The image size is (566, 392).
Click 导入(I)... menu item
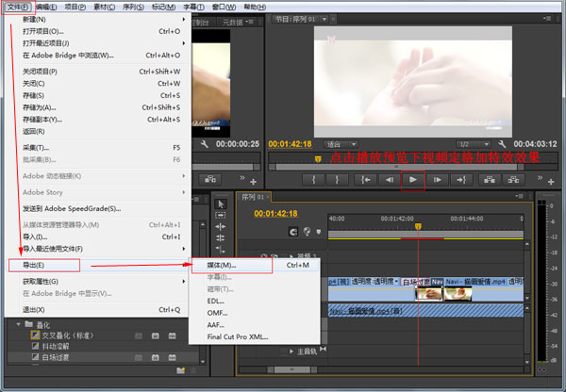(x=98, y=237)
